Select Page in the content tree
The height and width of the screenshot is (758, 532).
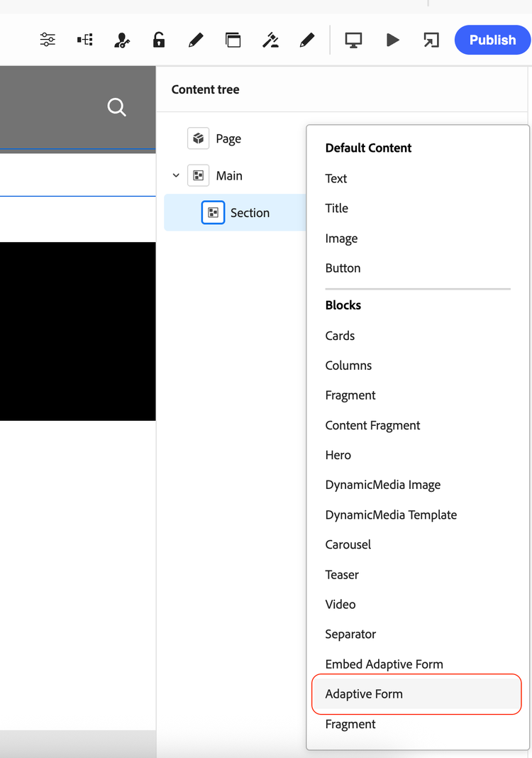tap(228, 138)
